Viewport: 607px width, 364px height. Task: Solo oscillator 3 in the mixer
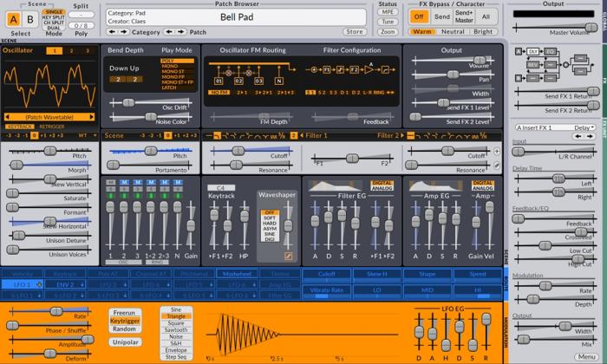tap(137, 189)
